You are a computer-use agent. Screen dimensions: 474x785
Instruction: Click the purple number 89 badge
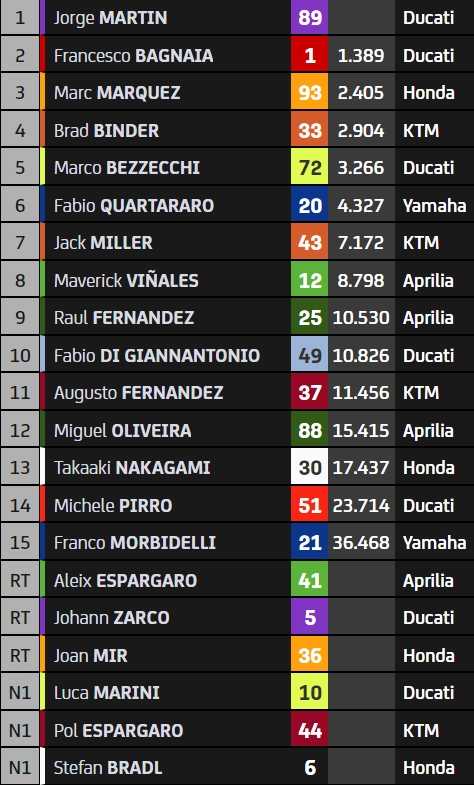(309, 18)
